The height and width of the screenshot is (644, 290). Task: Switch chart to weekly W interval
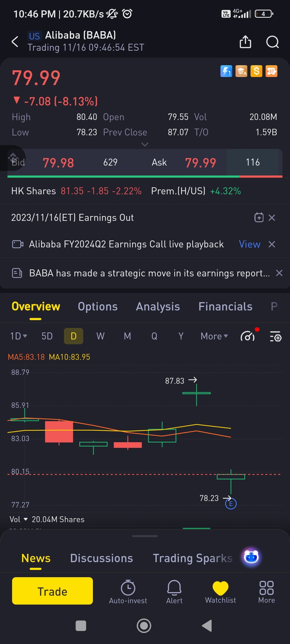click(x=100, y=336)
